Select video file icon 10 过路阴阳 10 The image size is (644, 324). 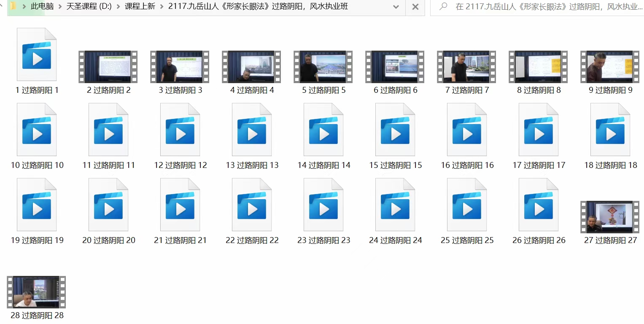(x=37, y=130)
